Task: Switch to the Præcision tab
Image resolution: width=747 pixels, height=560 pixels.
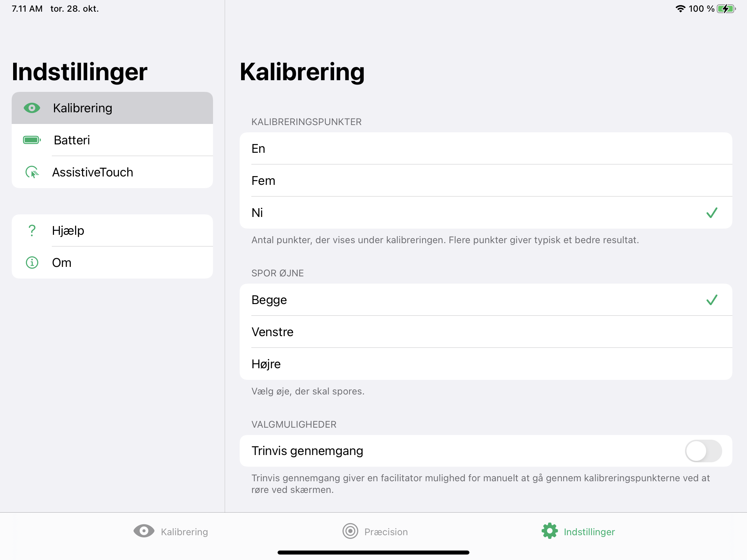Action: pyautogui.click(x=386, y=532)
